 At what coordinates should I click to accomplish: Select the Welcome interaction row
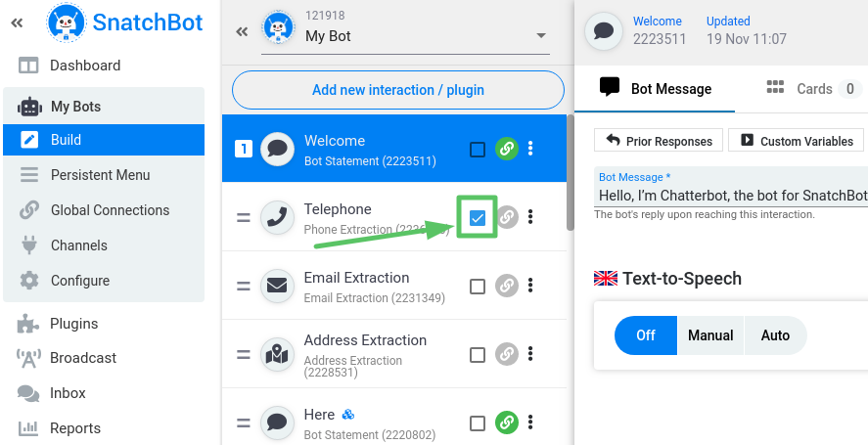[x=394, y=149]
